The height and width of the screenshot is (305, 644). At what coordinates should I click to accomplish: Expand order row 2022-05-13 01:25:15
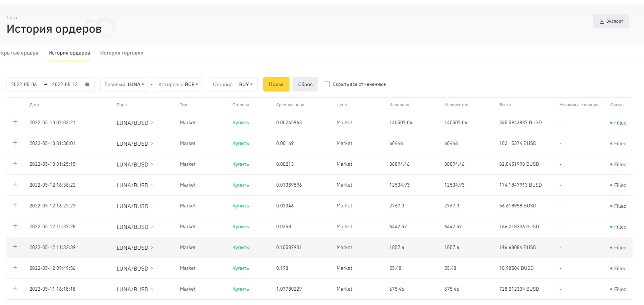(x=15, y=164)
